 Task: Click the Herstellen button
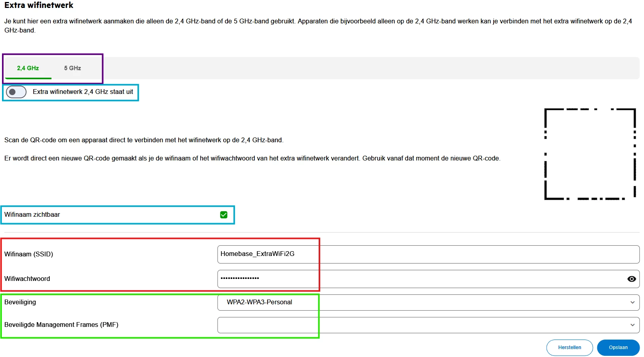[570, 347]
